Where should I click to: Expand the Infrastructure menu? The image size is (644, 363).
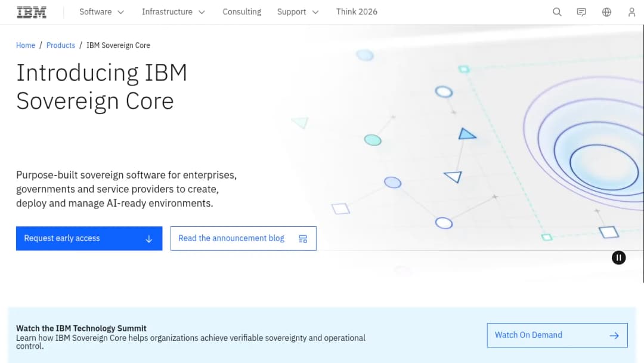point(174,12)
